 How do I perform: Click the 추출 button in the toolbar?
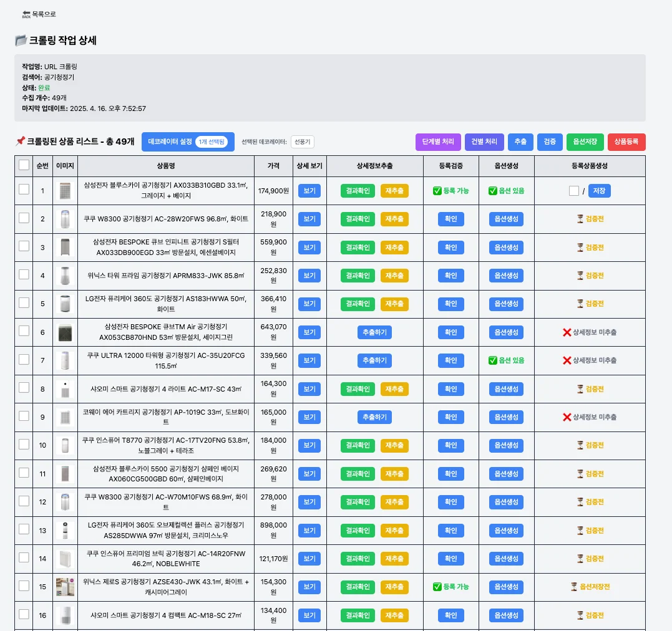pyautogui.click(x=520, y=142)
